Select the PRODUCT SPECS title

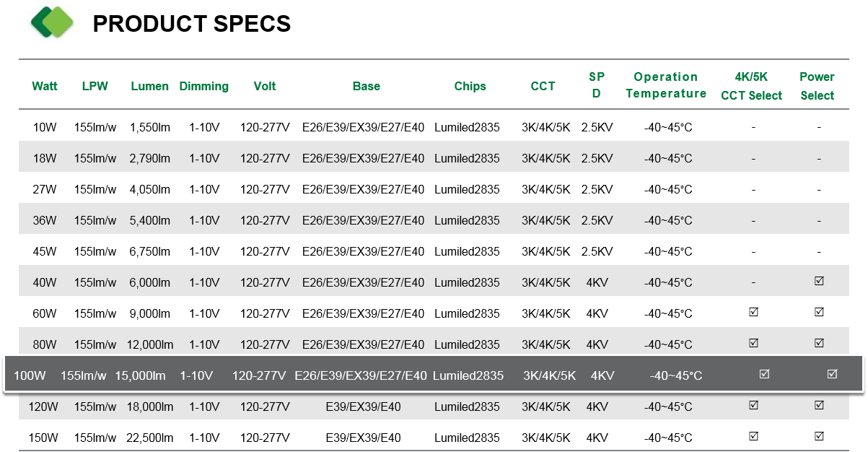[192, 24]
